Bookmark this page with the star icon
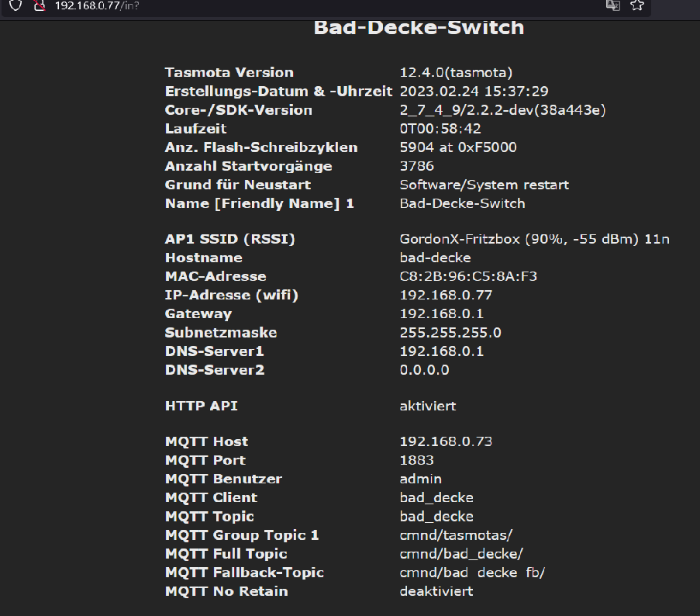The height and width of the screenshot is (616, 700). pyautogui.click(x=636, y=5)
